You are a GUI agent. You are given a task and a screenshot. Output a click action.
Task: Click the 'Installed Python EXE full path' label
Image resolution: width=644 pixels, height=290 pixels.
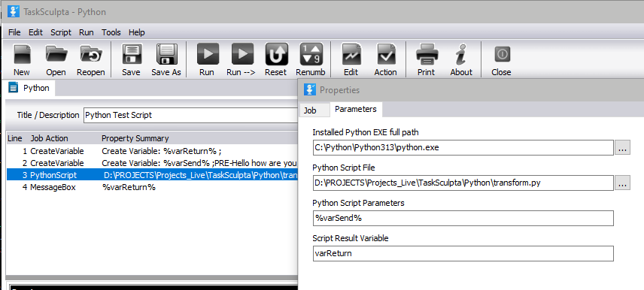366,132
